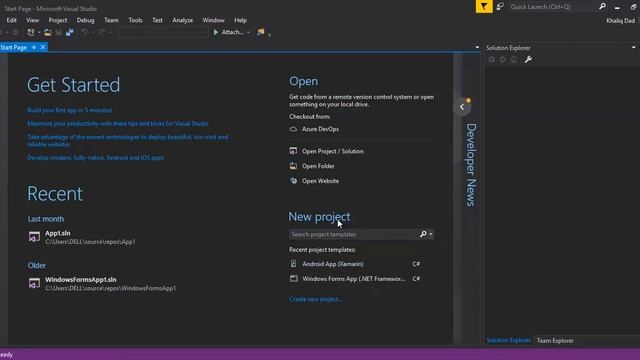Open the Debug menu
Screen dimensions: 640x360
pyautogui.click(x=85, y=20)
